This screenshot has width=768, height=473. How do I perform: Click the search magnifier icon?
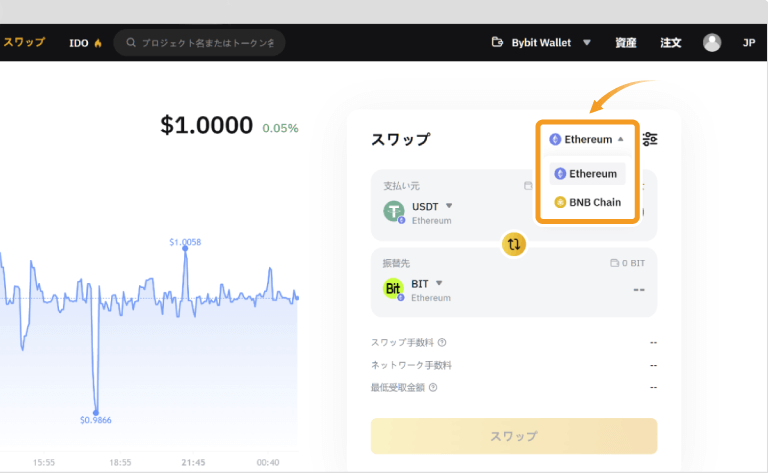(131, 43)
